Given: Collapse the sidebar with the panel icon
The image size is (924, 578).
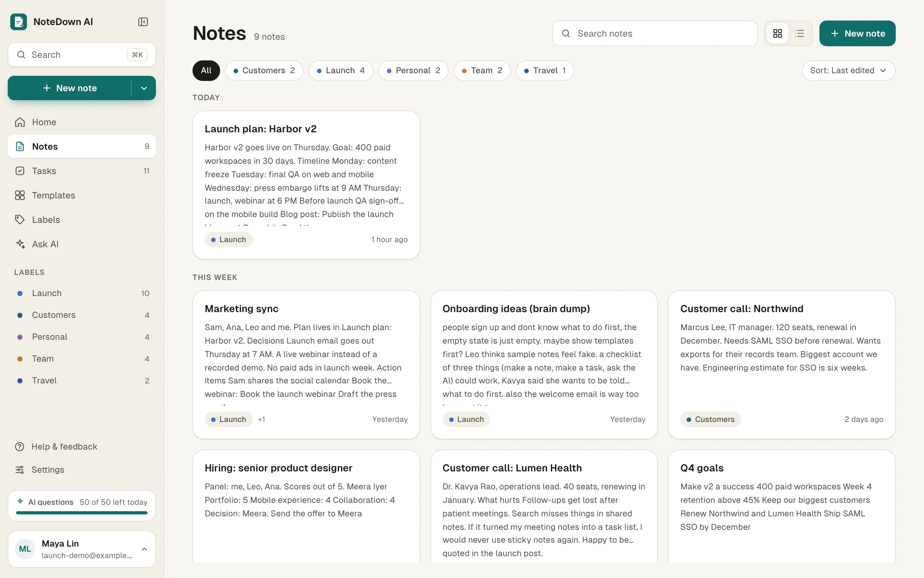Looking at the screenshot, I should [143, 22].
